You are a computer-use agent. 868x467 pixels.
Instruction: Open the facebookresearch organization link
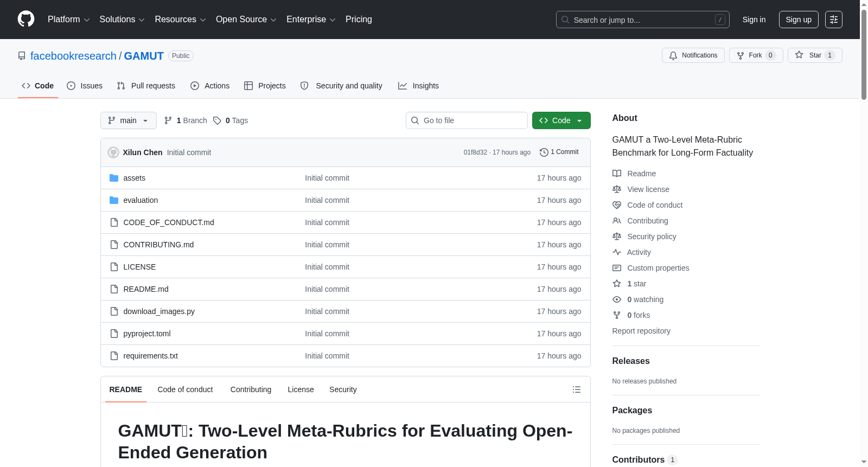point(73,56)
